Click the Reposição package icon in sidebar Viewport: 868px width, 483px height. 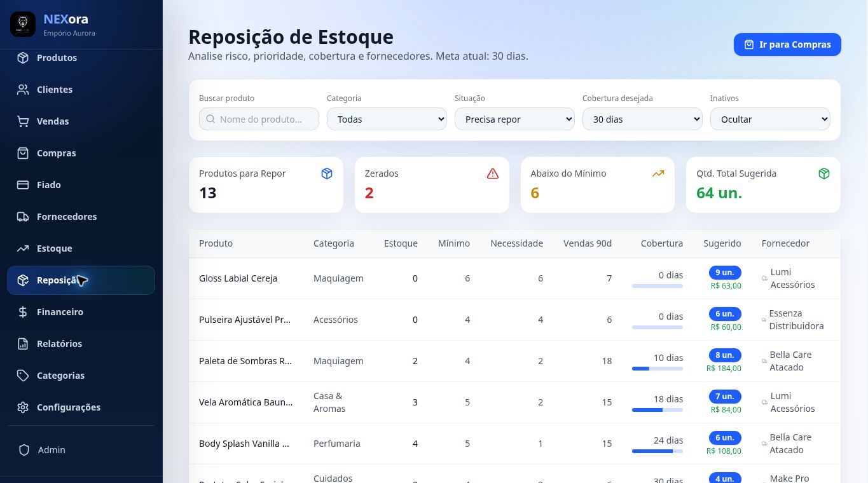[23, 280]
